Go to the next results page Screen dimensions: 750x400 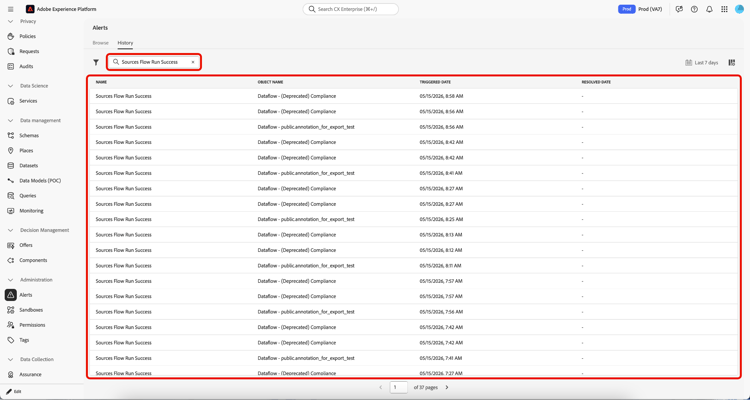[x=447, y=388]
